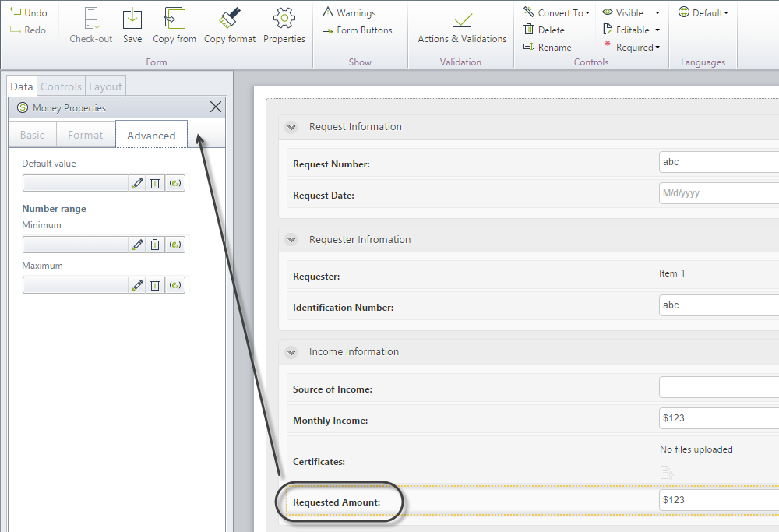Click the Money Properties dollar icon
This screenshot has width=779, height=532.
[x=23, y=107]
